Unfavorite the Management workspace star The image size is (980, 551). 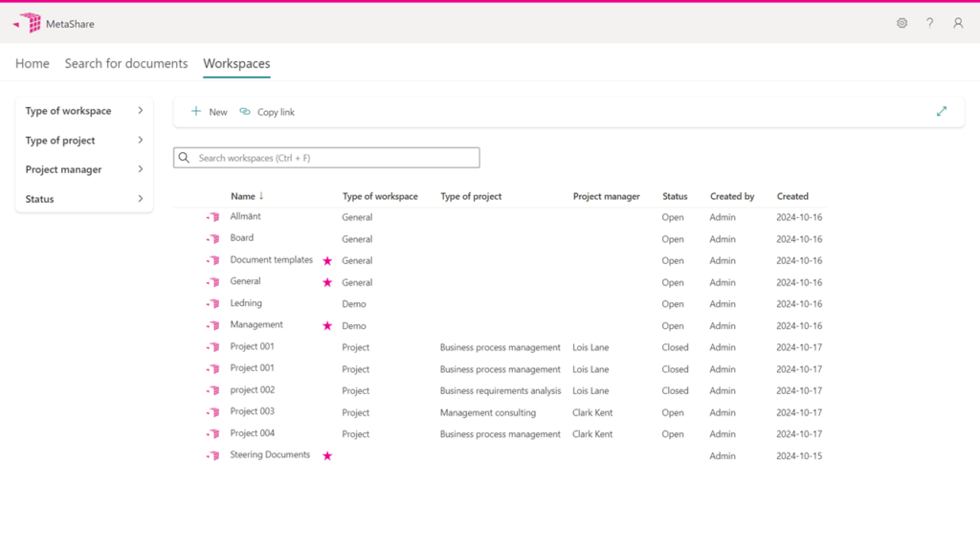pyautogui.click(x=327, y=326)
